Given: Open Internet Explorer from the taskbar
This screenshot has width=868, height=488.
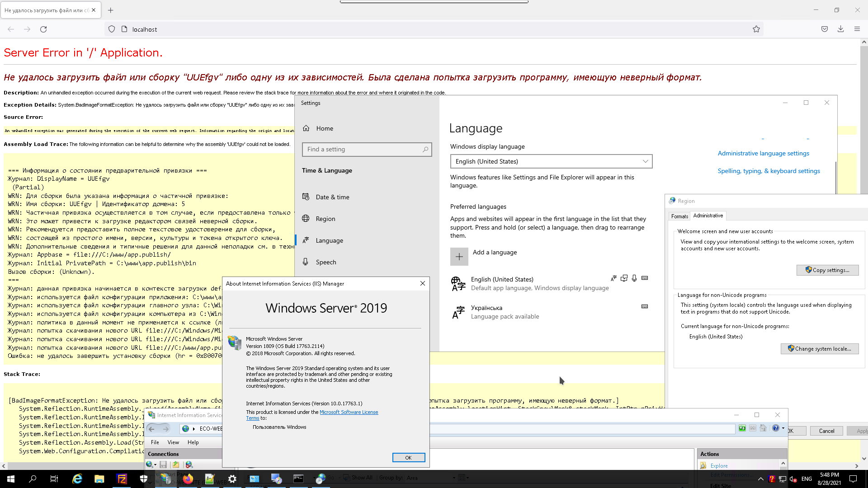Looking at the screenshot, I should tap(77, 479).
